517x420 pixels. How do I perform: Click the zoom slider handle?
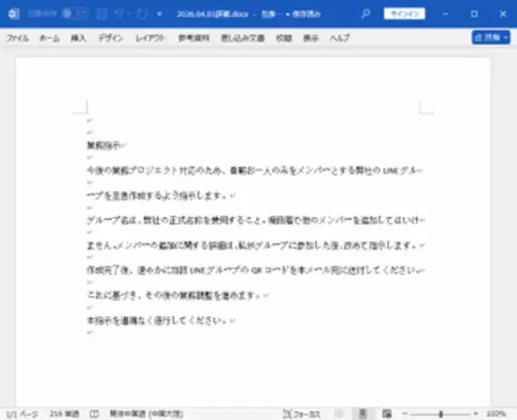pyautogui.click(x=440, y=414)
